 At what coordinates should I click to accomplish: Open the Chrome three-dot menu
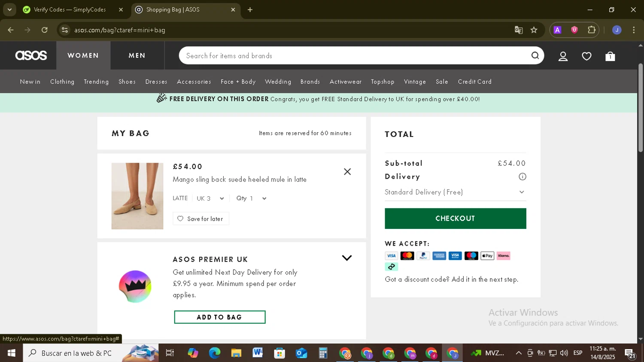pyautogui.click(x=634, y=30)
